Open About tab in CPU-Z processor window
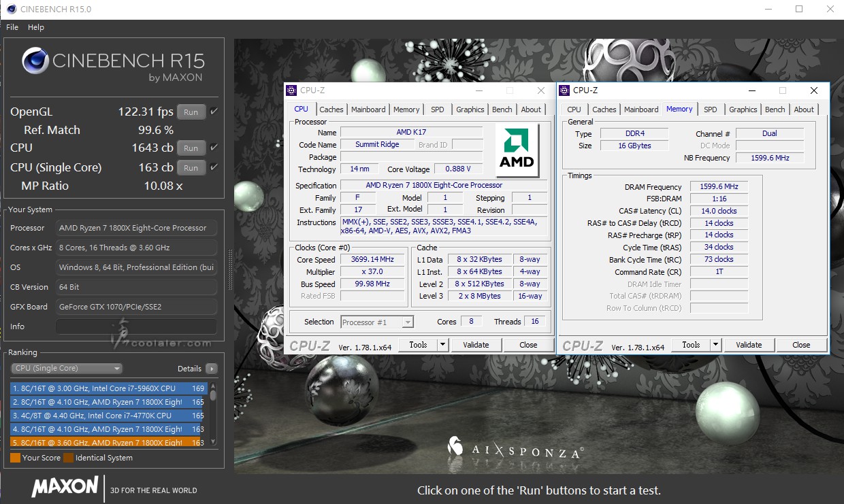Viewport: 844px width, 504px height. 531,110
